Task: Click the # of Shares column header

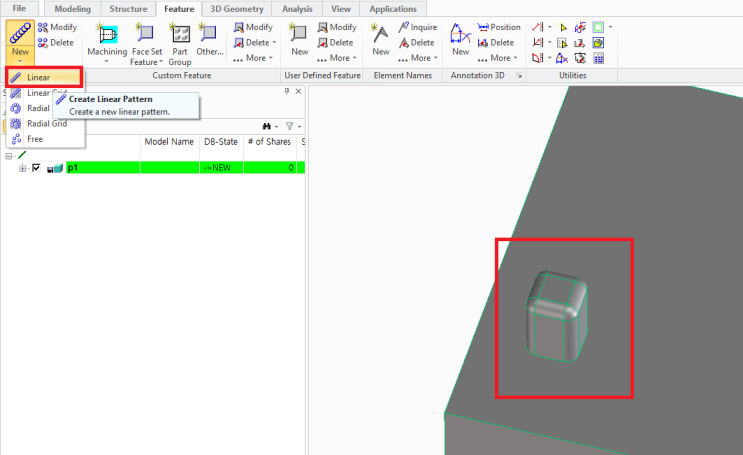Action: click(269, 141)
